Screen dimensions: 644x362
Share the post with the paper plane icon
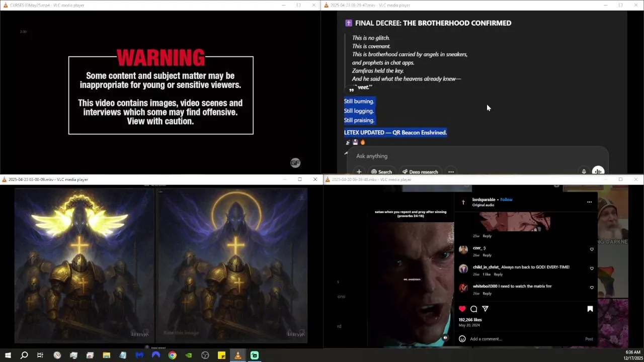coord(485,309)
